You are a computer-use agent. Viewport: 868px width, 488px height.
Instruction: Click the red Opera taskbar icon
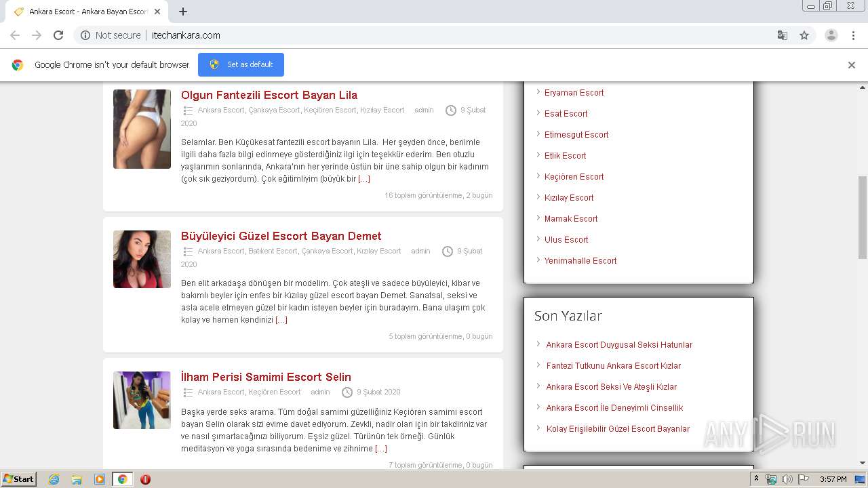pos(145,479)
